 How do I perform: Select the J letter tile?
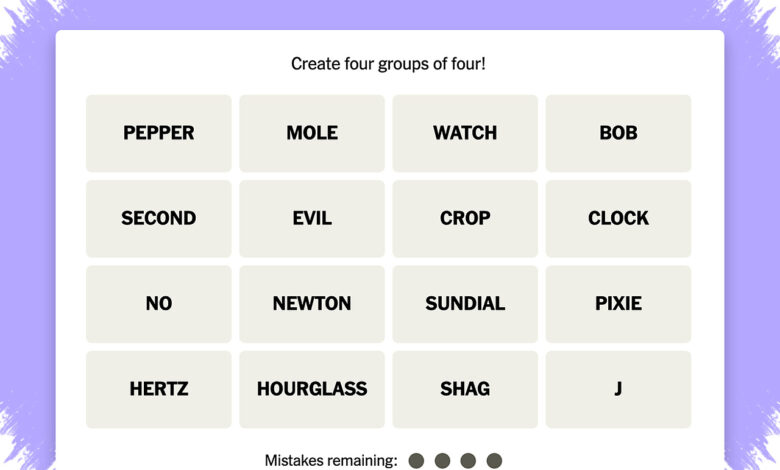pos(618,389)
